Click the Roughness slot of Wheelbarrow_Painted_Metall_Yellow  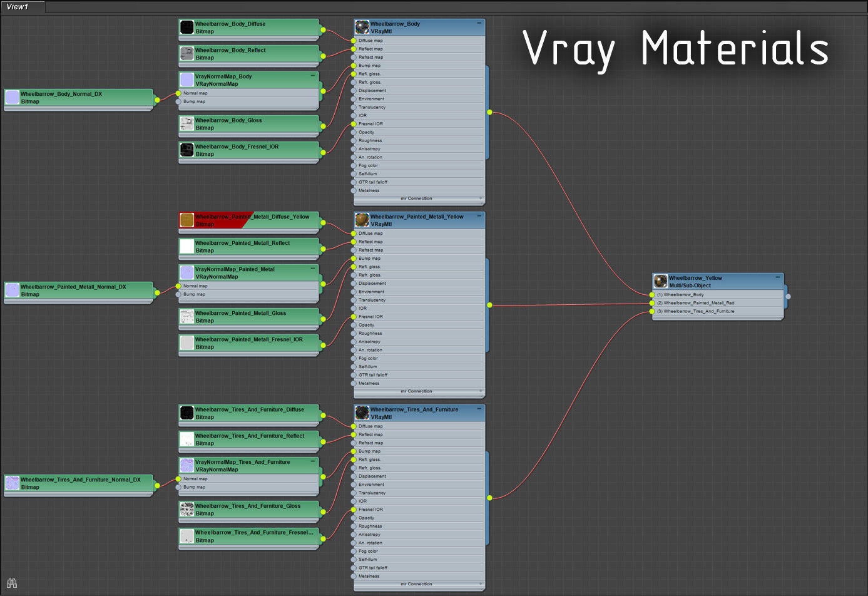pyautogui.click(x=419, y=334)
